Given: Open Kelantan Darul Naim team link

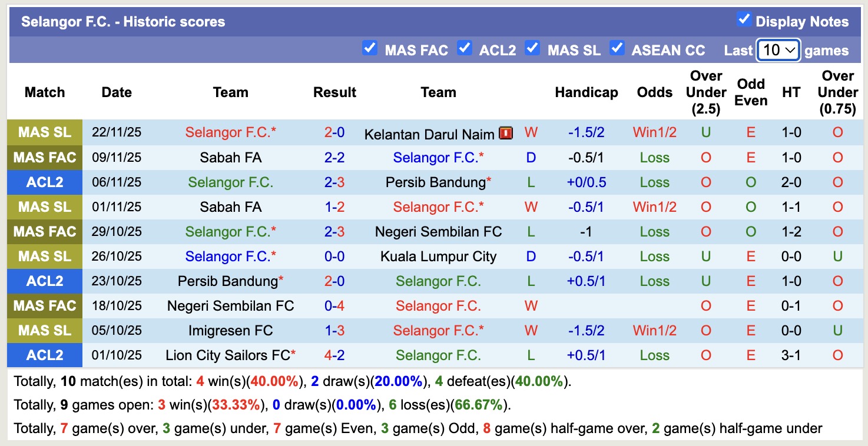Looking at the screenshot, I should [429, 134].
